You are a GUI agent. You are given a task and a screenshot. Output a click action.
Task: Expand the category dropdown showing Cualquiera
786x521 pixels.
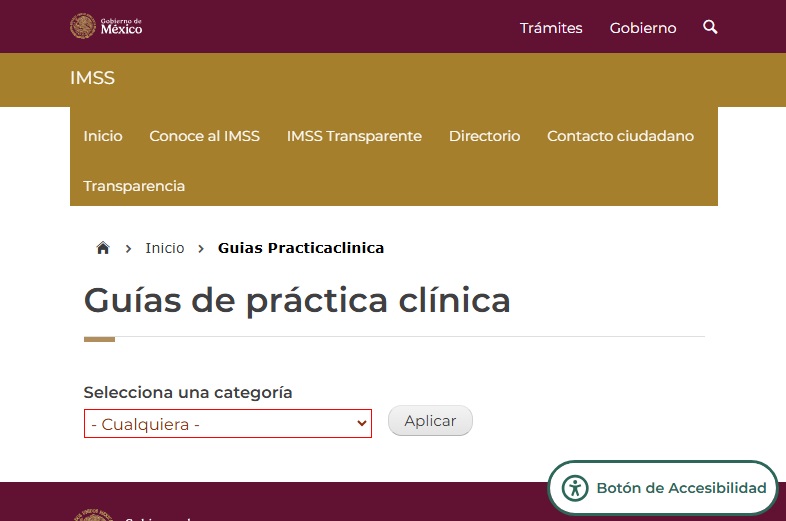tap(227, 424)
